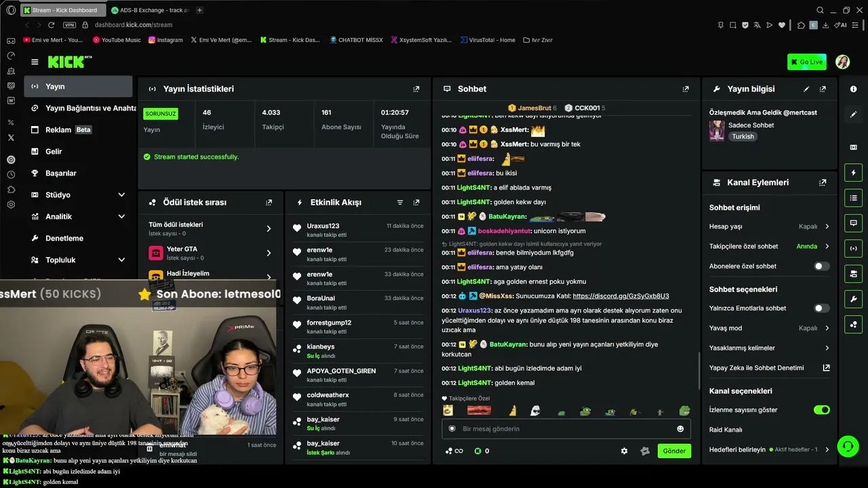Open Hedefleri belirleyin goals chevron
Screen dimensions: 868x488
click(827, 449)
